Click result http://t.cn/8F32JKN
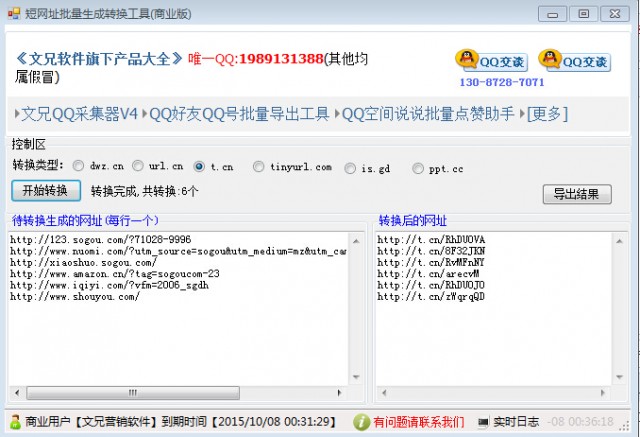This screenshot has width=640, height=437. tap(431, 251)
